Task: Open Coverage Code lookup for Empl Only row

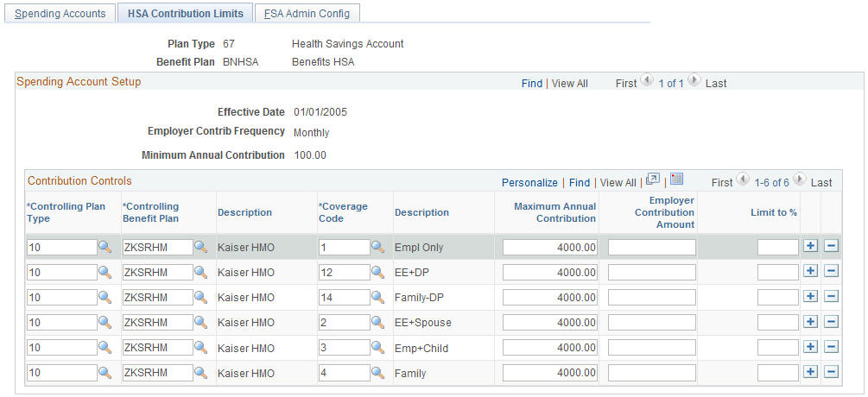Action: tap(377, 247)
